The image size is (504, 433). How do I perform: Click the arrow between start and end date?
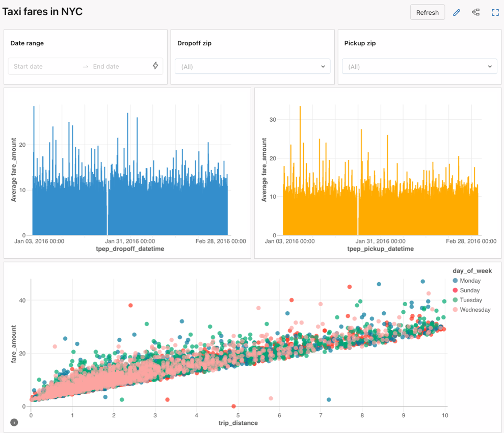[86, 67]
